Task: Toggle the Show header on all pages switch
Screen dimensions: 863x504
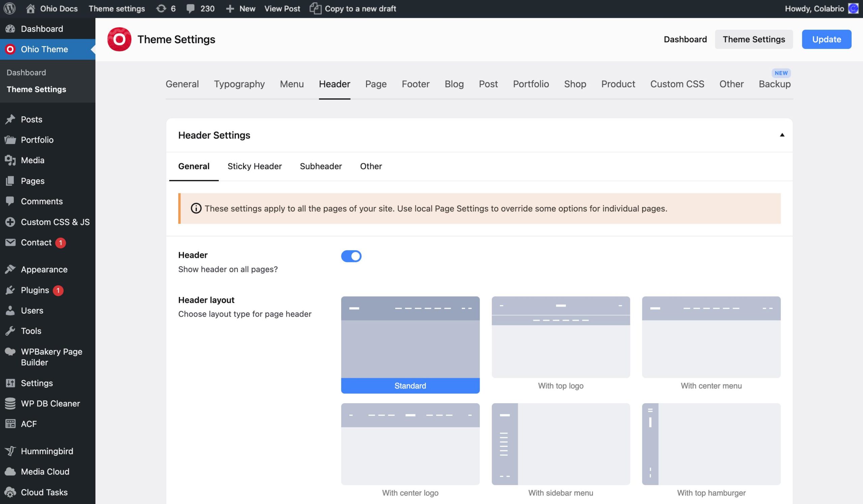Action: pos(351,256)
